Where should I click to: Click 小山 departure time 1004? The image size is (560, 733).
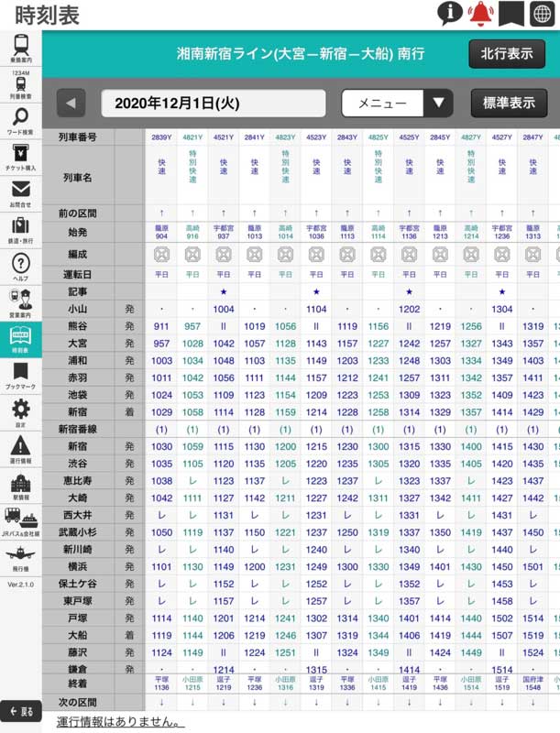click(x=224, y=310)
